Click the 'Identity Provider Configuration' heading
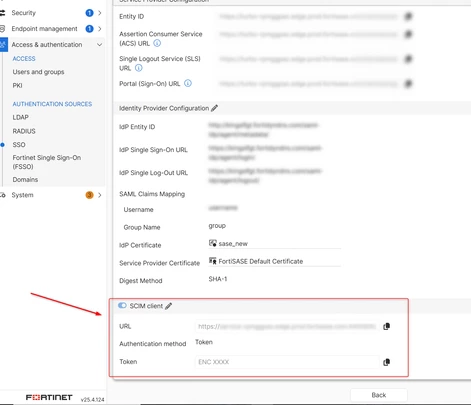471x405 pixels. (x=164, y=108)
